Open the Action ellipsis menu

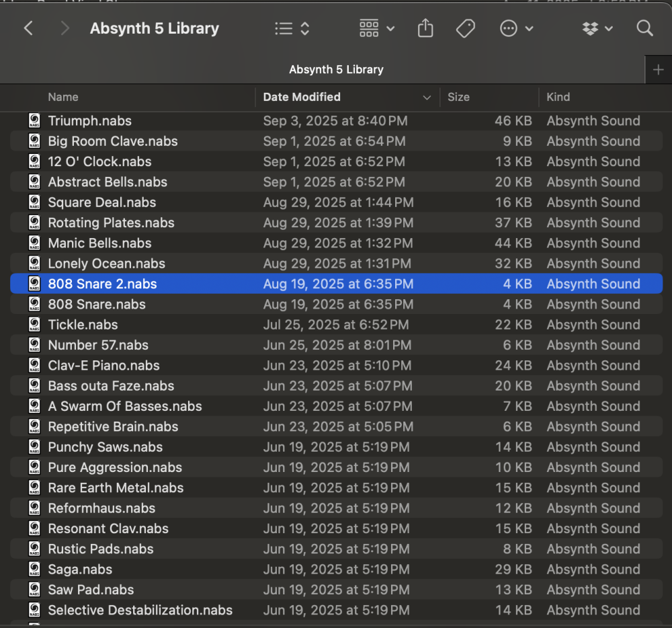click(x=508, y=29)
